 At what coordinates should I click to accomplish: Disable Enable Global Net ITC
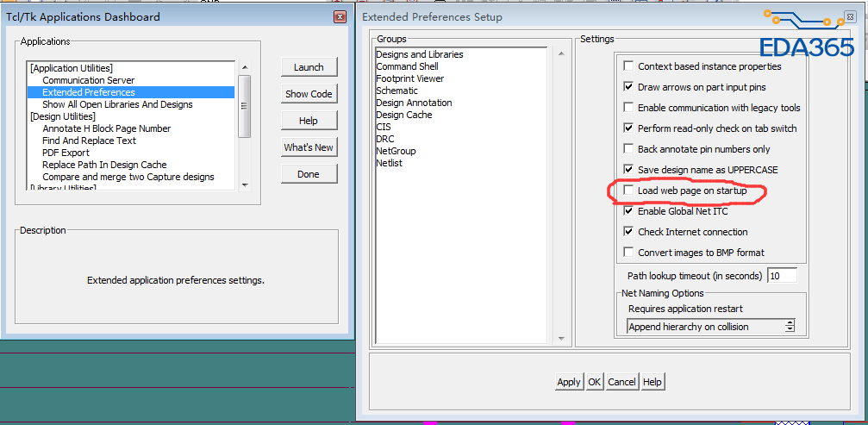(628, 211)
